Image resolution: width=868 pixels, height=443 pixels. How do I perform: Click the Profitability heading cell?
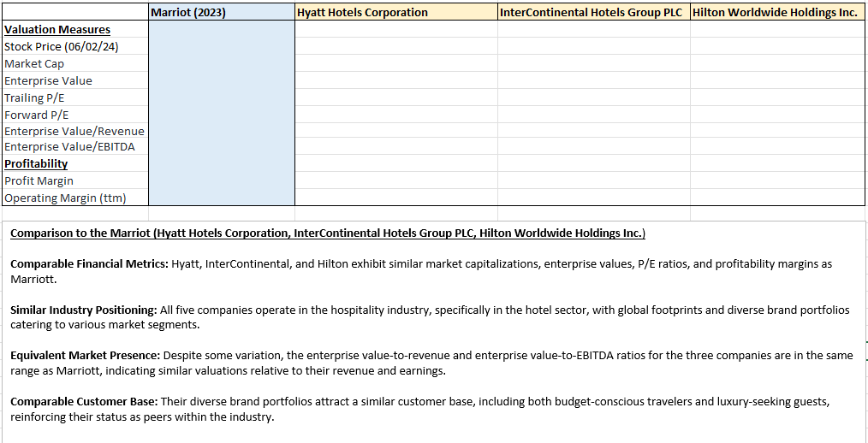(75, 163)
